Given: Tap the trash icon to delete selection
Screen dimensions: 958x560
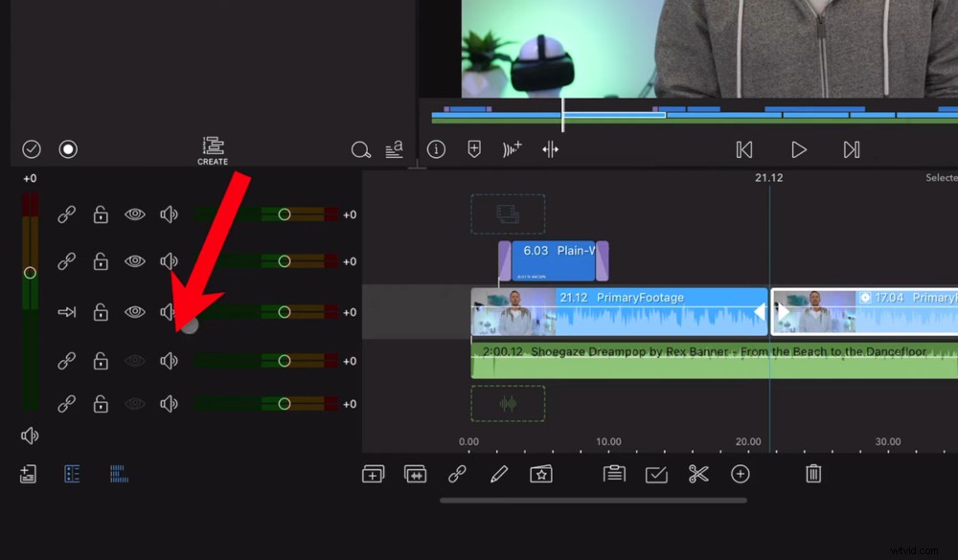Looking at the screenshot, I should point(813,474).
